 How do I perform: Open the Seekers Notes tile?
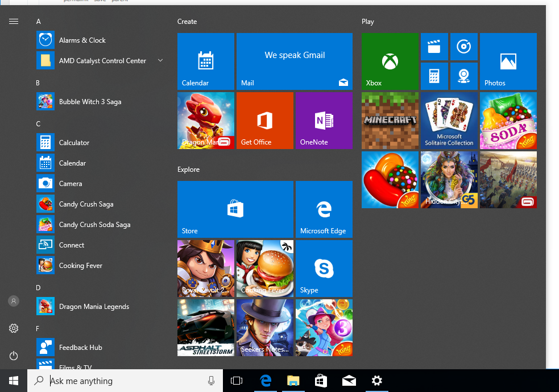[x=265, y=328]
